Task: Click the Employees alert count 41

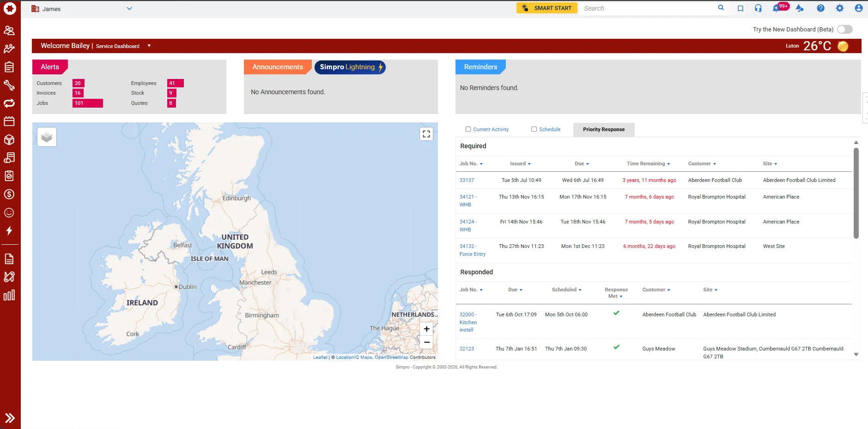Action: click(x=176, y=83)
